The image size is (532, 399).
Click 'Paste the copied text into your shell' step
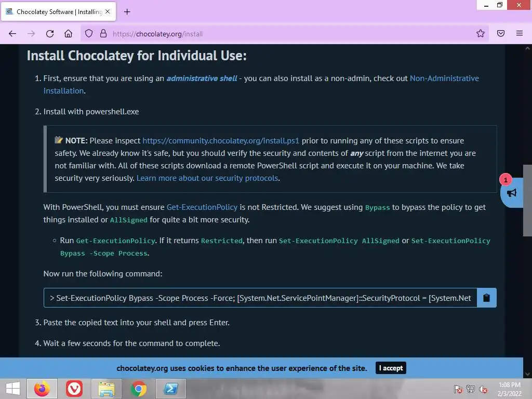tap(137, 323)
